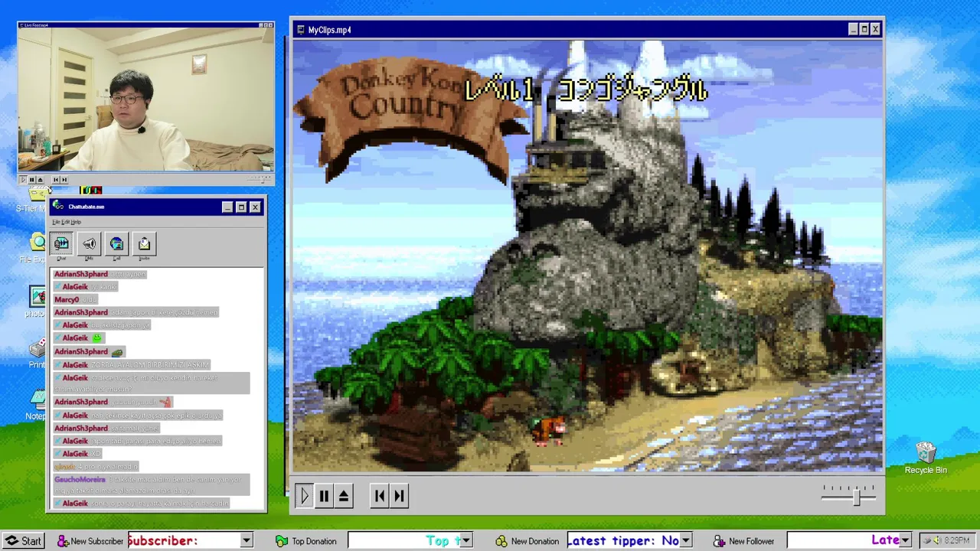Eject media in the MyClips.mp4 player

tap(344, 496)
